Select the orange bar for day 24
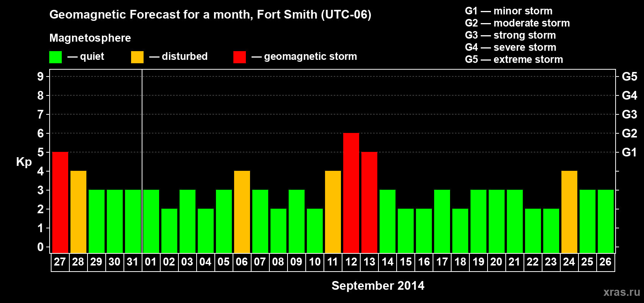 (x=569, y=212)
